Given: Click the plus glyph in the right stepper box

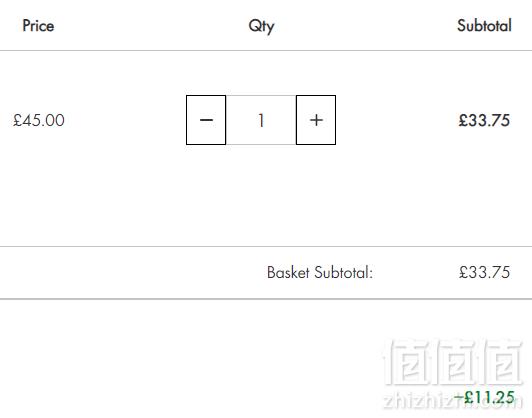Looking at the screenshot, I should (316, 120).
